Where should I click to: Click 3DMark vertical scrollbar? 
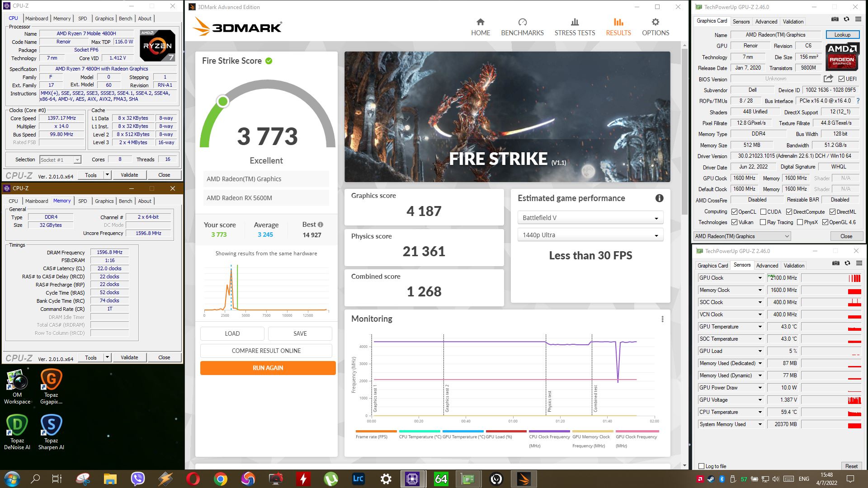point(684,131)
